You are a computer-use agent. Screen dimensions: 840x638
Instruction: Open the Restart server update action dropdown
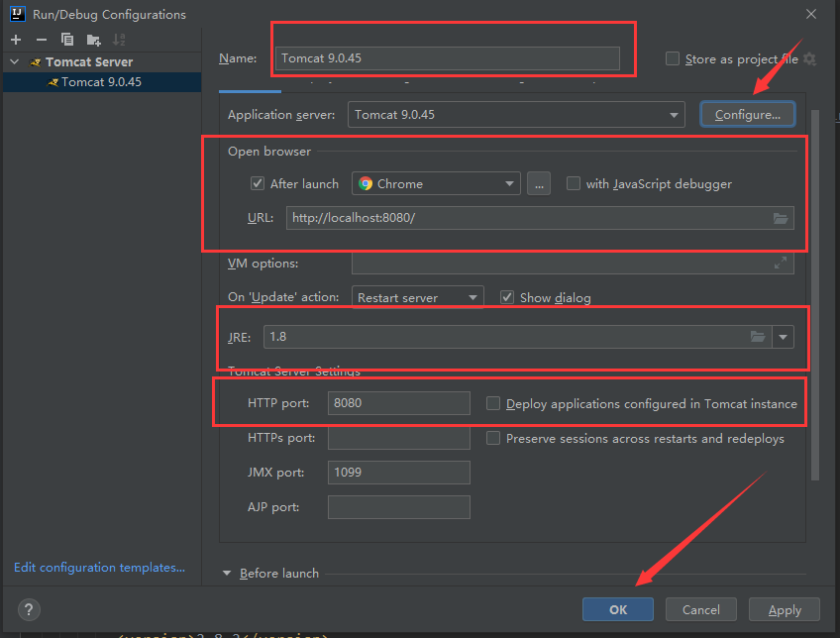(x=417, y=297)
